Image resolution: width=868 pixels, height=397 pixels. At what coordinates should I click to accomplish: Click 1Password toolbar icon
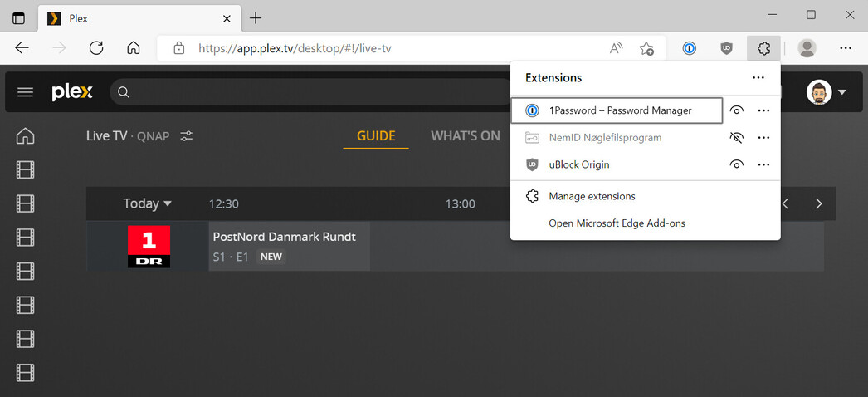pos(690,48)
